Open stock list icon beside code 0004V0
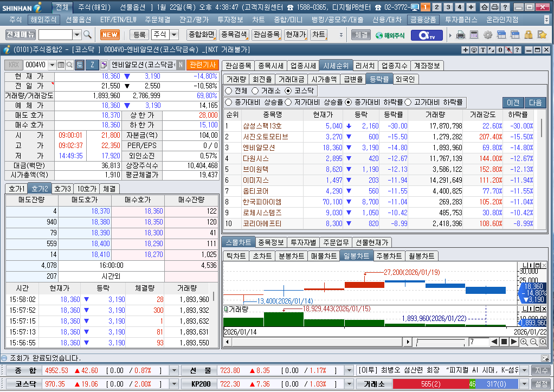Viewport: 554px width, 392px height. 61,65
